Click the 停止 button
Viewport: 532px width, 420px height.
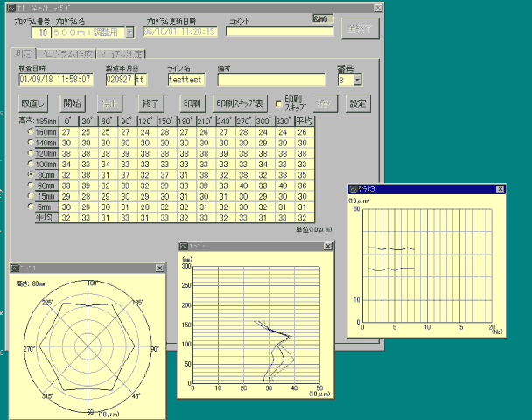109,103
